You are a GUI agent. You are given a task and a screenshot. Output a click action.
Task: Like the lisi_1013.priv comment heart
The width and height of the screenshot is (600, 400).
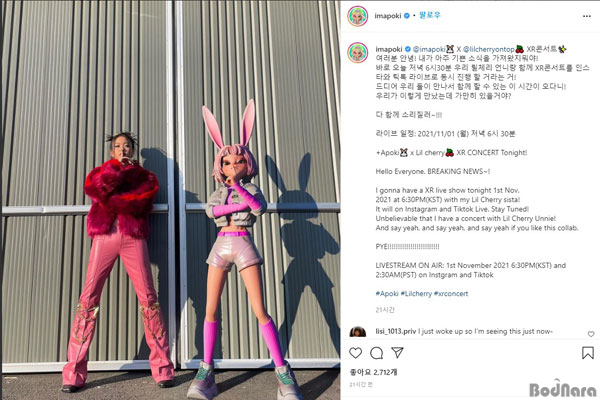(591, 334)
